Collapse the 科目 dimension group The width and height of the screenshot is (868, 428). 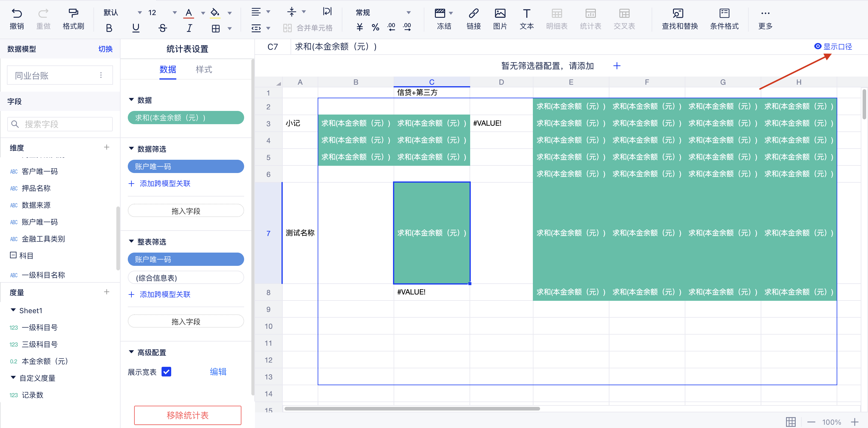pos(13,255)
